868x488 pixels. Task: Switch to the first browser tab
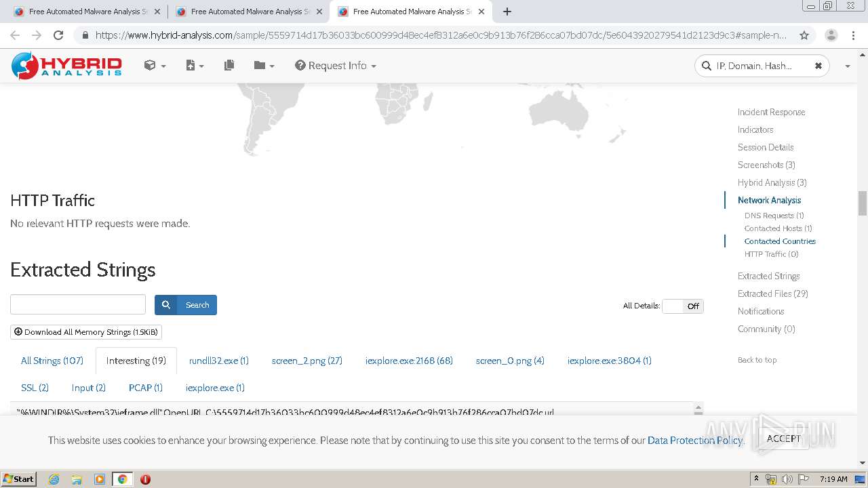[x=87, y=12]
